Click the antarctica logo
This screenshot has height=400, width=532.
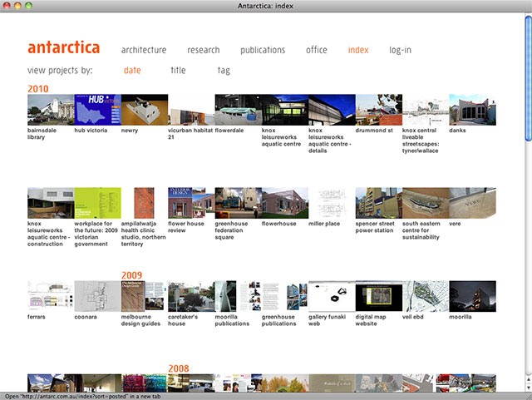point(63,47)
